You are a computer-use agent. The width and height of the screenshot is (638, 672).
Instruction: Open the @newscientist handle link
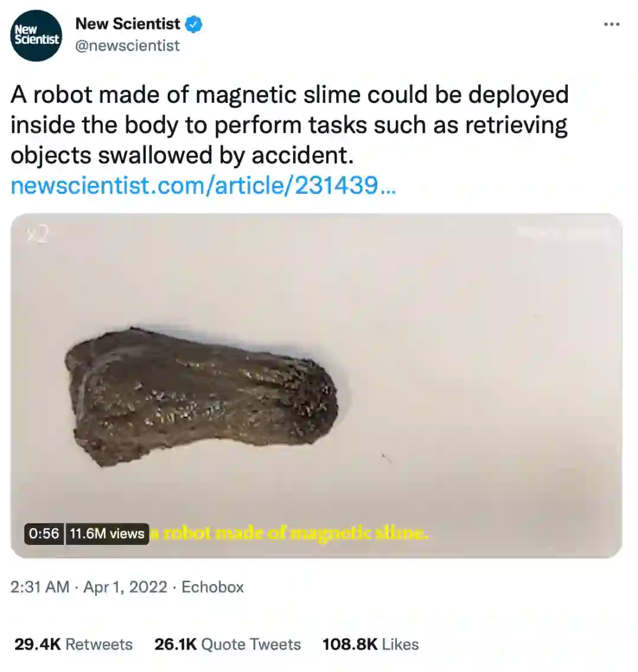tap(127, 46)
